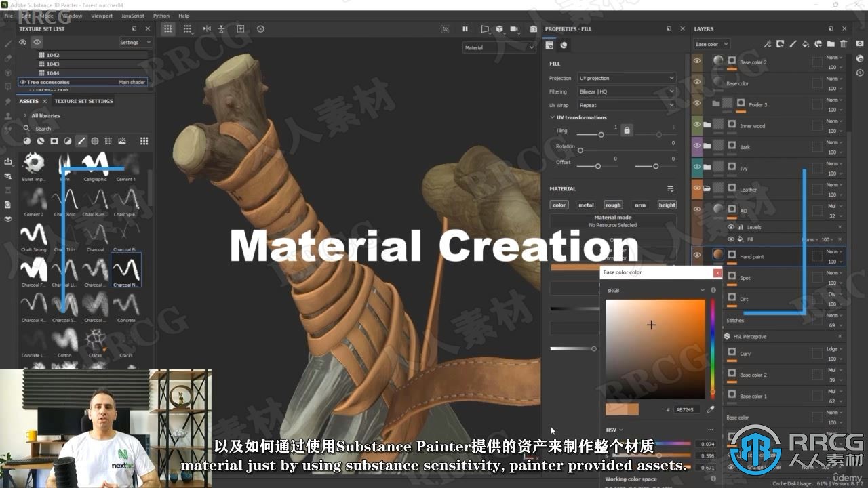The image size is (868, 488).
Task: Add a fill layer with bucket icon
Action: tap(806, 44)
